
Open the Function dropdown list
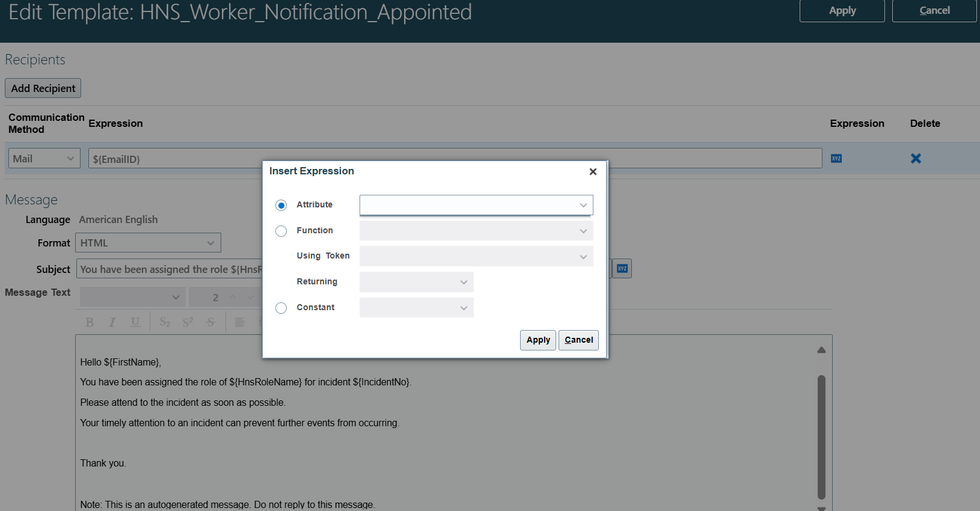(476, 231)
